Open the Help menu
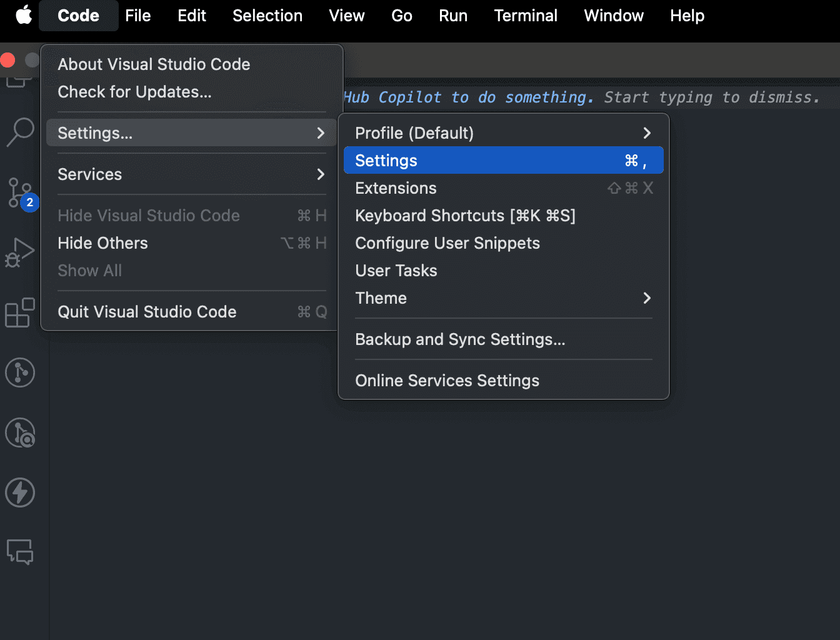840x640 pixels. point(687,16)
